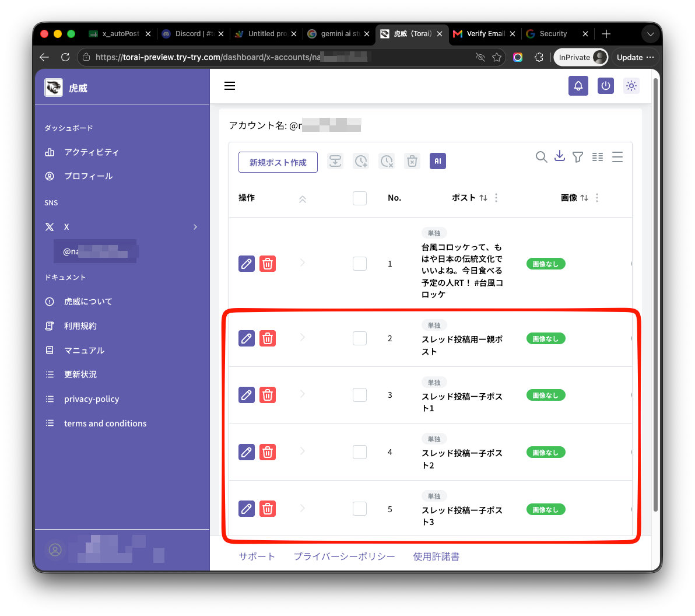
Task: Open the 画像 column options menu
Action: click(x=596, y=198)
